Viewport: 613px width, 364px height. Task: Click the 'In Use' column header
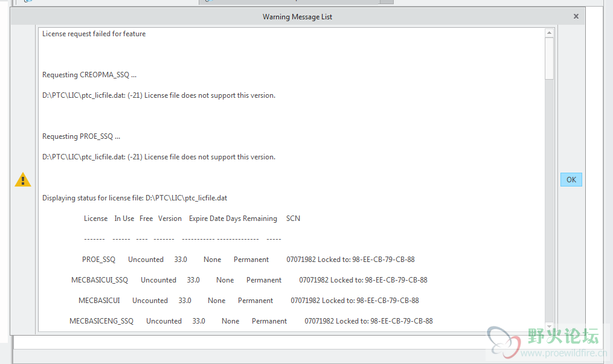coord(124,219)
